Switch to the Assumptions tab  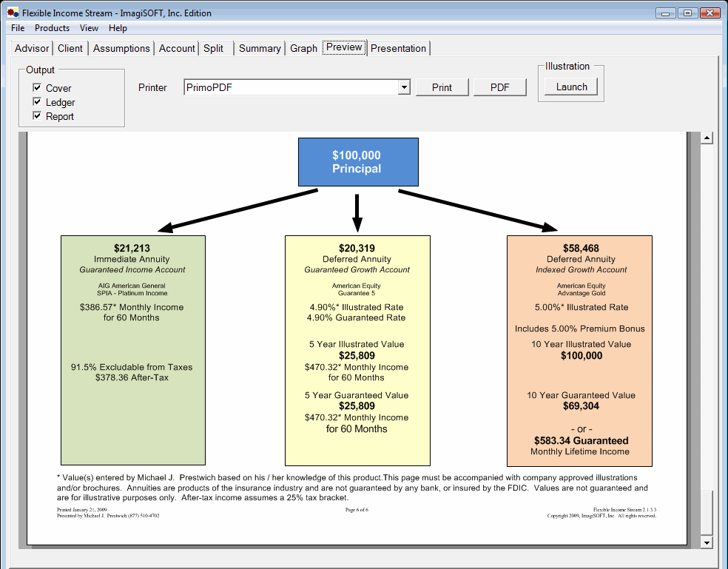(x=121, y=48)
